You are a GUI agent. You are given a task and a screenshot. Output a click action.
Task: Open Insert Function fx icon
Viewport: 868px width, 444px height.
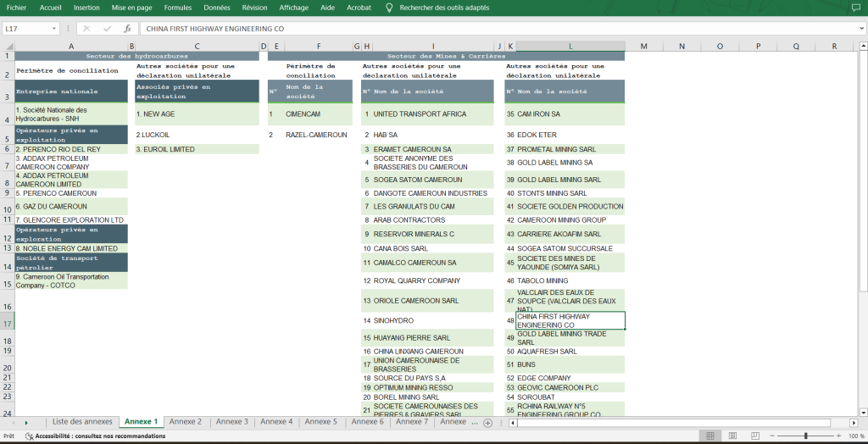[127, 29]
